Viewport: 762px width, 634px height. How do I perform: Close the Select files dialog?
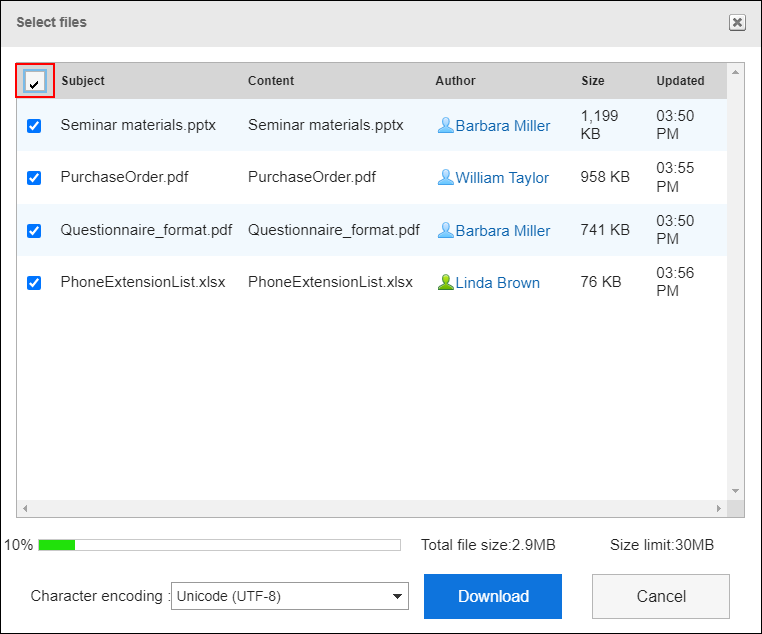click(737, 22)
